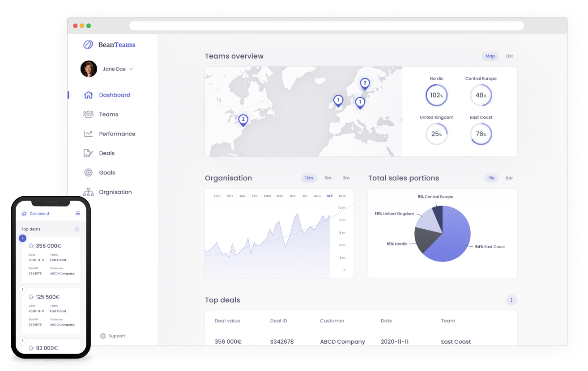Click the Dashboard home icon in sidebar
Image resolution: width=588 pixels, height=371 pixels.
(89, 95)
